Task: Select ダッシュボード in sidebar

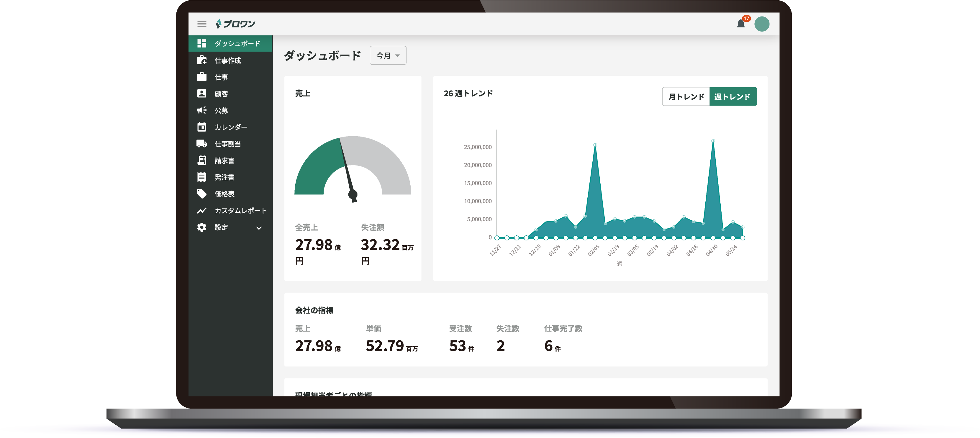Action: (x=237, y=43)
